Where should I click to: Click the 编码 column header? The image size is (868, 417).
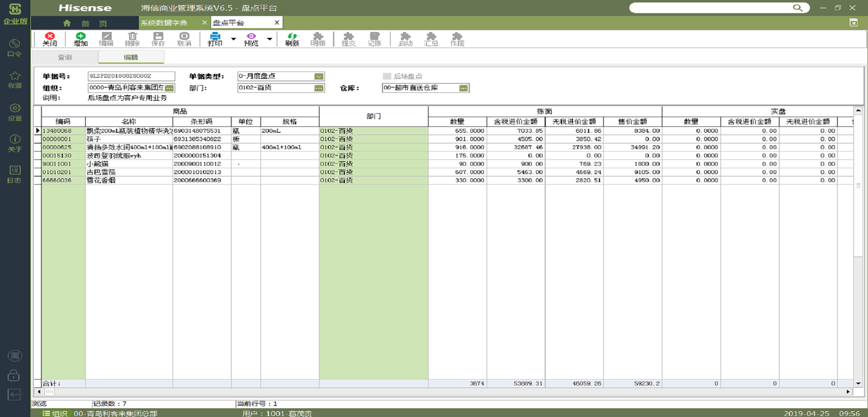click(63, 122)
